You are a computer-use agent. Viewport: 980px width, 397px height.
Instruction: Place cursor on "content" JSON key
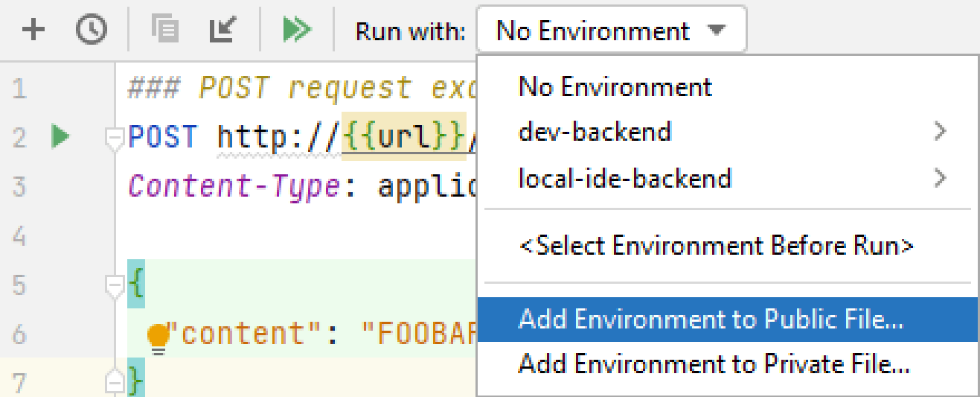tap(243, 334)
